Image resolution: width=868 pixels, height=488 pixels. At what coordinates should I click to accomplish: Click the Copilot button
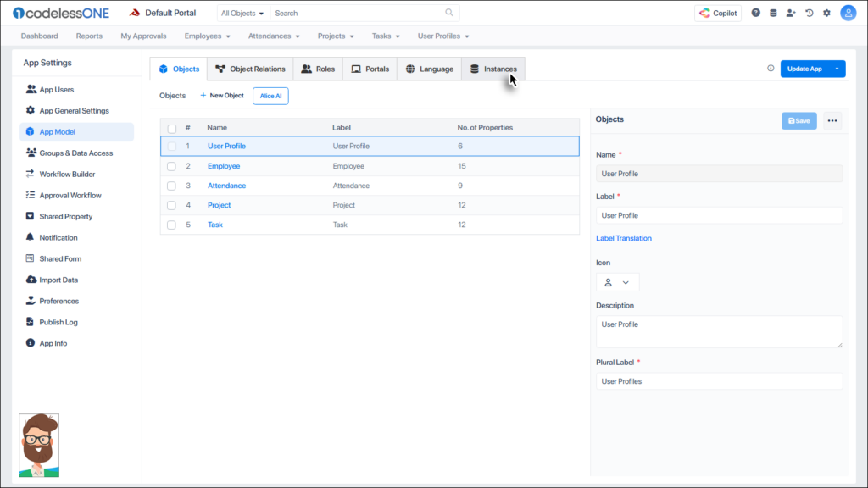click(718, 13)
